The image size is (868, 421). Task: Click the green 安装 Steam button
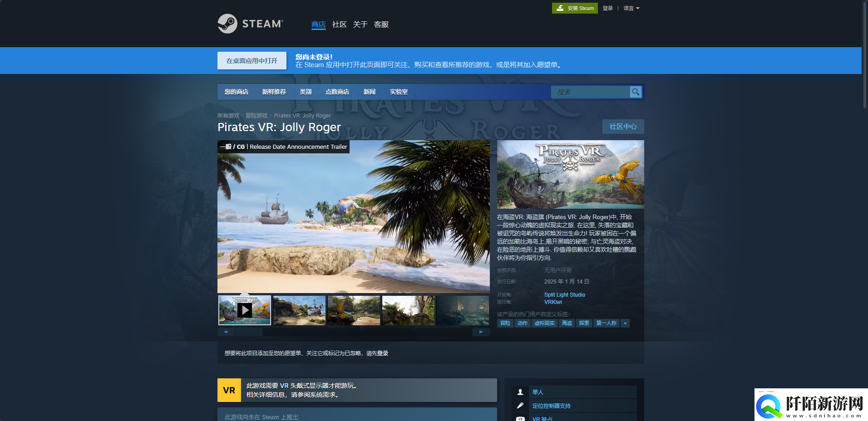575,8
